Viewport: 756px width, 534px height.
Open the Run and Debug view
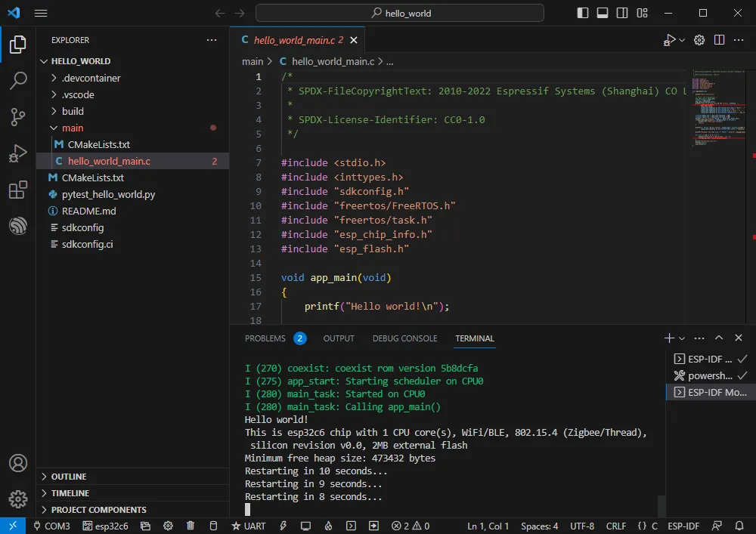[x=17, y=153]
